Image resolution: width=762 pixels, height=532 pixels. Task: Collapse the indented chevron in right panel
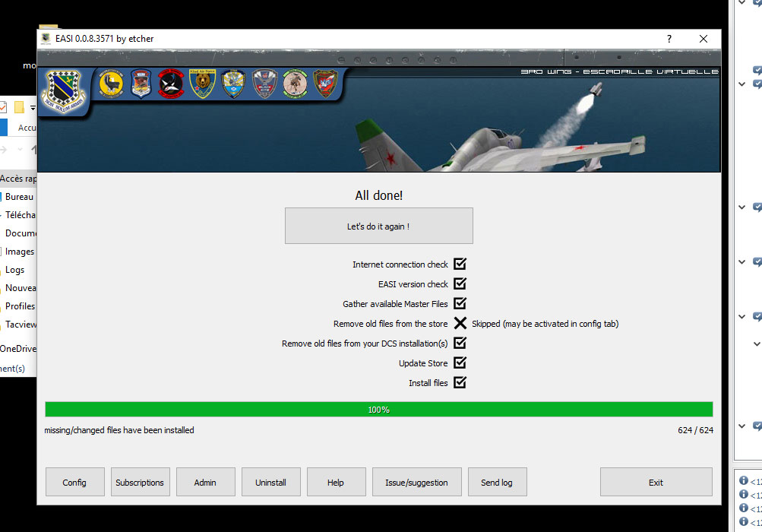[757, 344]
